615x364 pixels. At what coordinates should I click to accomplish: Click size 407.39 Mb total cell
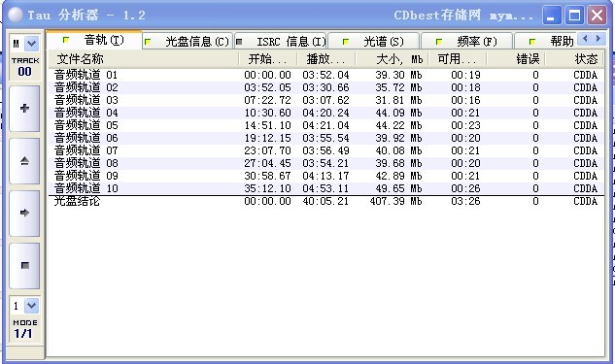[395, 201]
